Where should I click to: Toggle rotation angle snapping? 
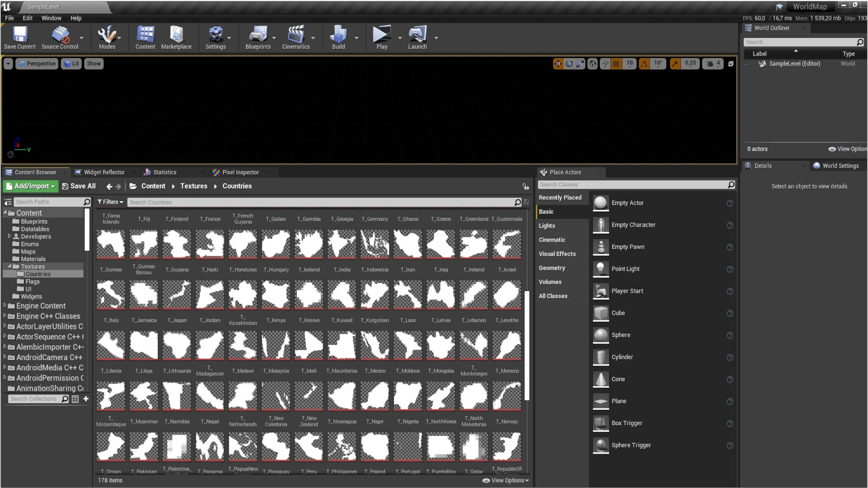click(644, 64)
